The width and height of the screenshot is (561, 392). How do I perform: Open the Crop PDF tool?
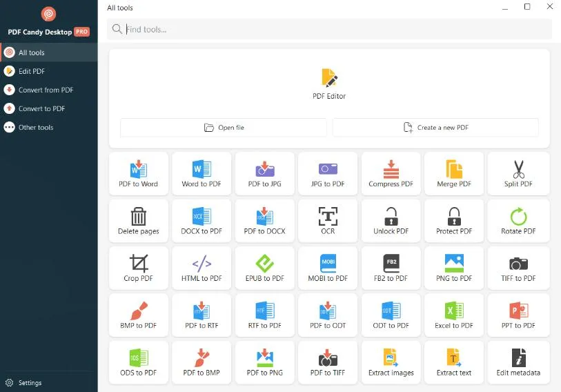pyautogui.click(x=139, y=268)
